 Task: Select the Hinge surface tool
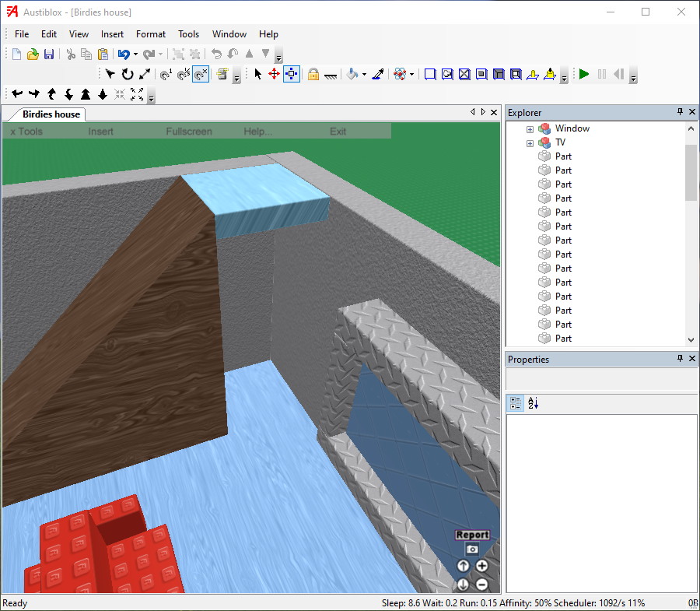(533, 74)
